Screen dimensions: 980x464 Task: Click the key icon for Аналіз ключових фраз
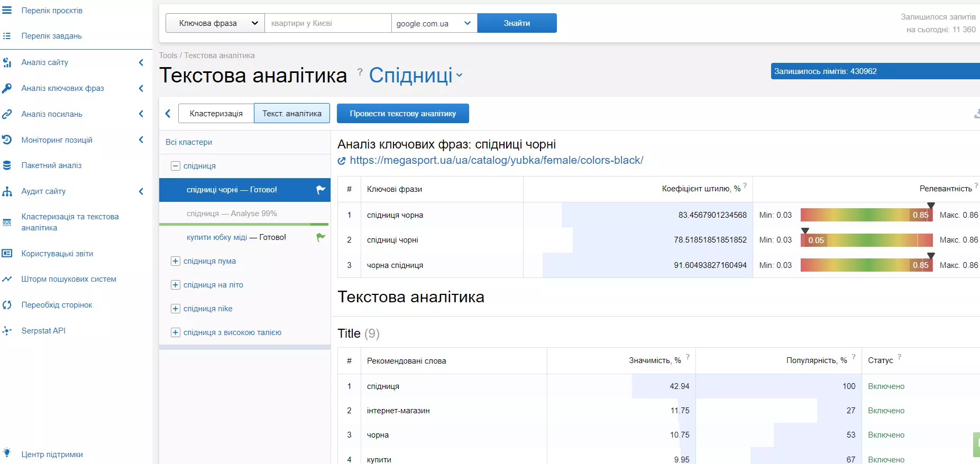[x=7, y=88]
